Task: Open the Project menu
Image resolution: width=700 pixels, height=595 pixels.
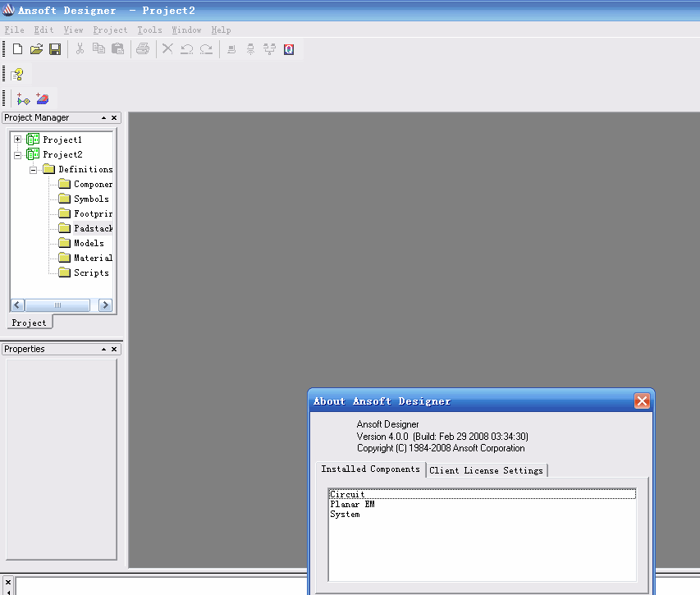Action: [110, 30]
